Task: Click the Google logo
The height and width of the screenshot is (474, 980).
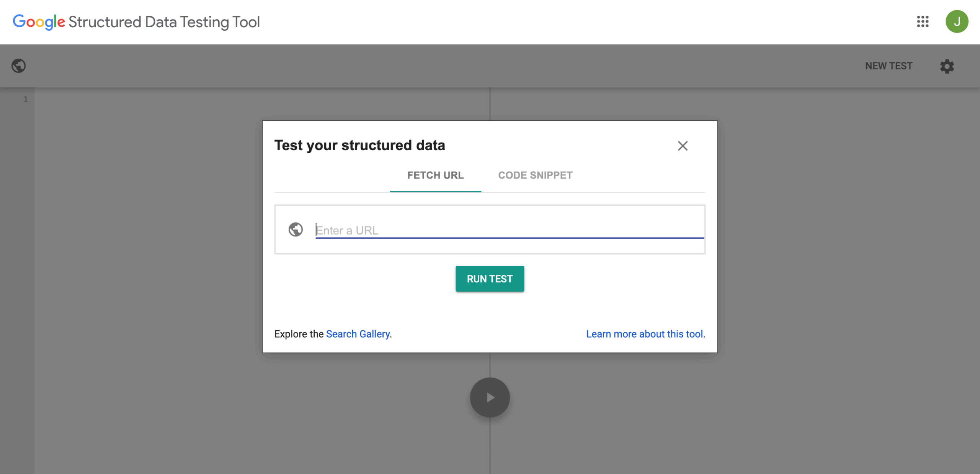Action: [x=39, y=22]
